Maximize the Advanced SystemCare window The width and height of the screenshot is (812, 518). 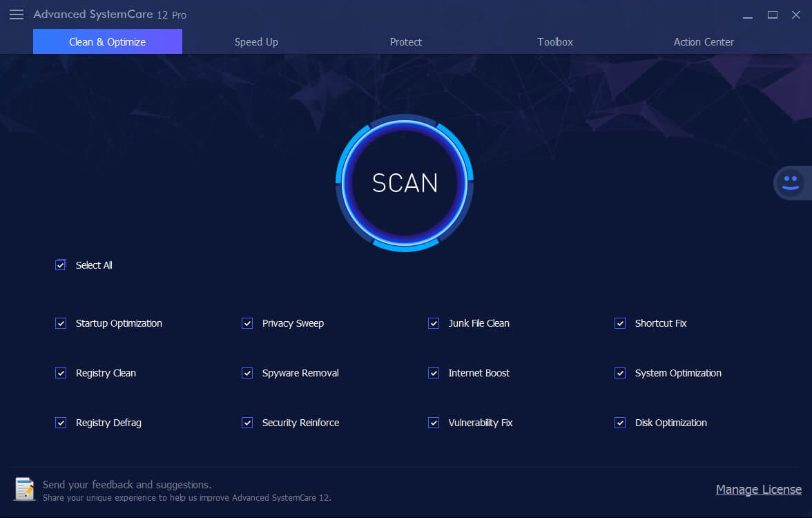point(772,15)
